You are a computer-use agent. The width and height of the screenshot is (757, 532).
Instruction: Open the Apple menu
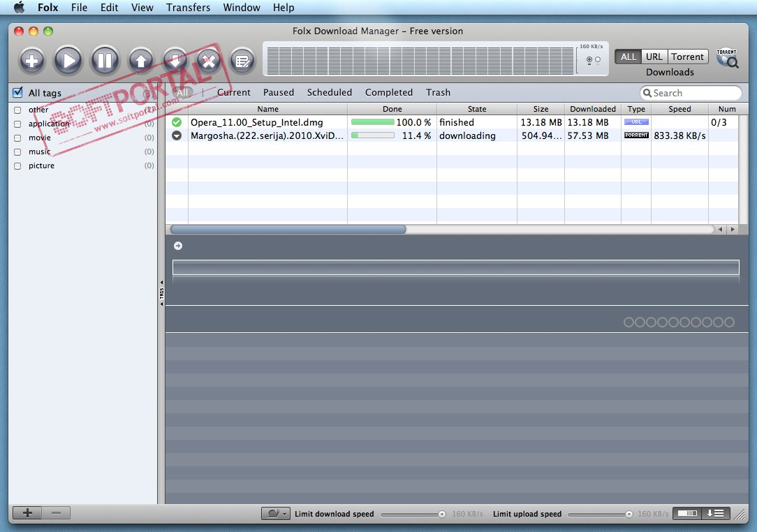pos(20,7)
